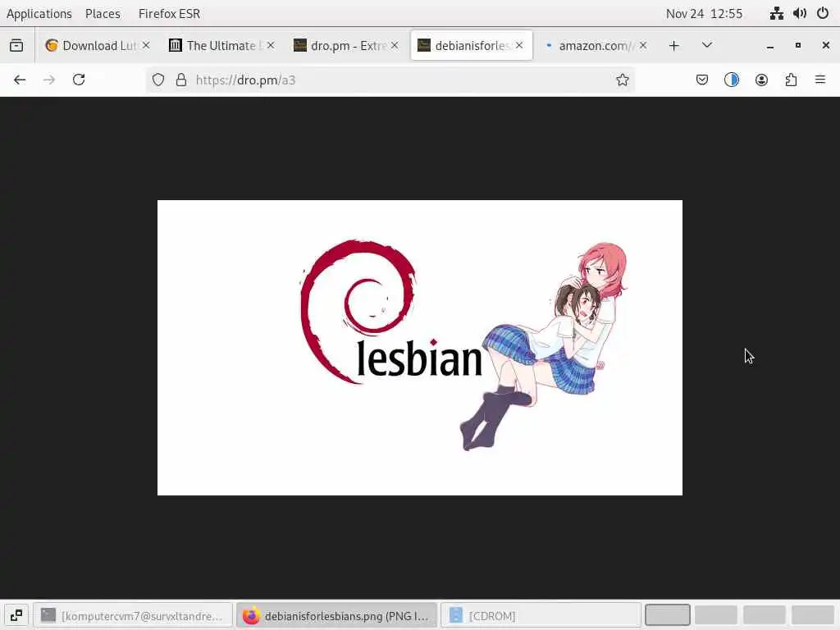840x630 pixels.
Task: Close the Download Lutris tab
Action: (146, 46)
